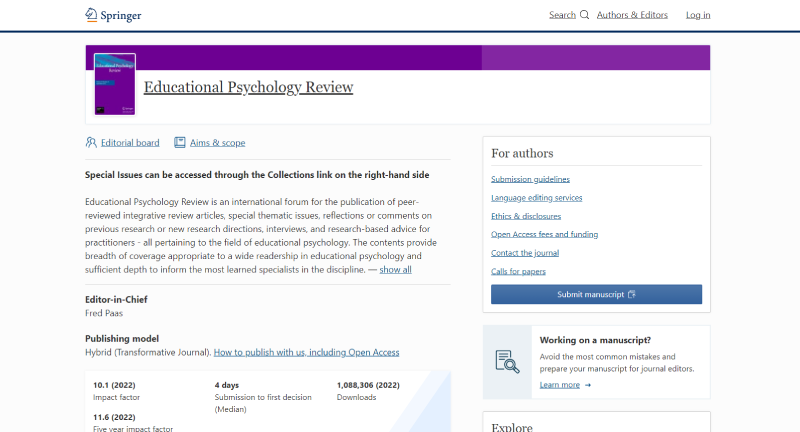Screen dimensions: 800x432
Task: Click the Submit manuscript button
Action: coord(596,294)
